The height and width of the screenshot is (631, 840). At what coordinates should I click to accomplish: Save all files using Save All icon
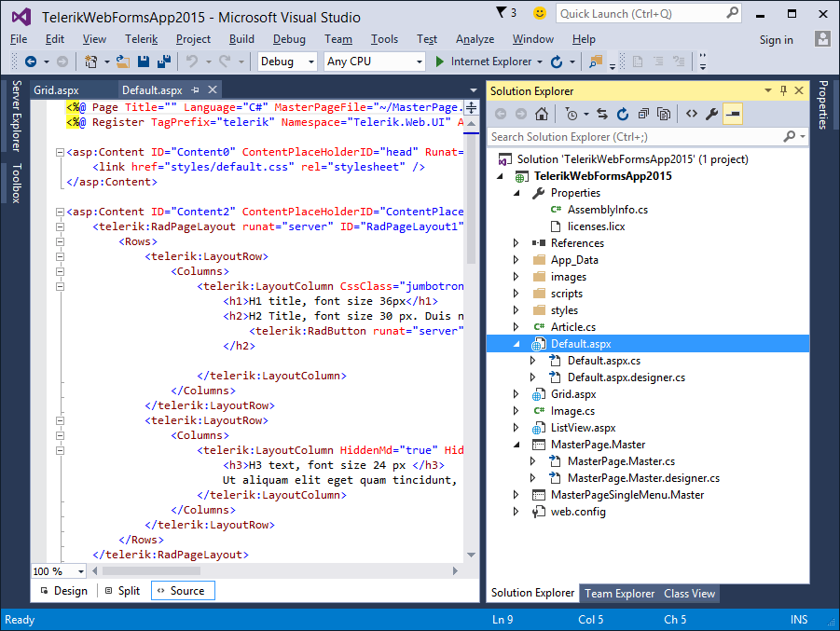tap(162, 62)
